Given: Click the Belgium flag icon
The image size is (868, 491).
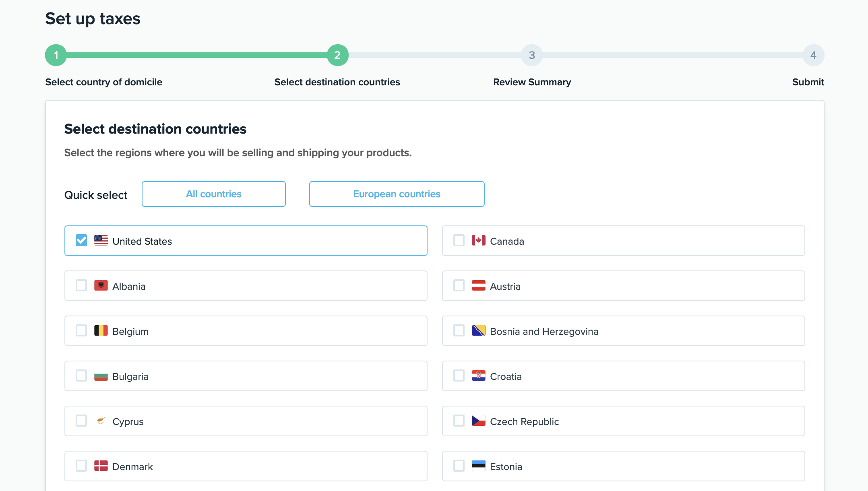Looking at the screenshot, I should click(x=101, y=331).
